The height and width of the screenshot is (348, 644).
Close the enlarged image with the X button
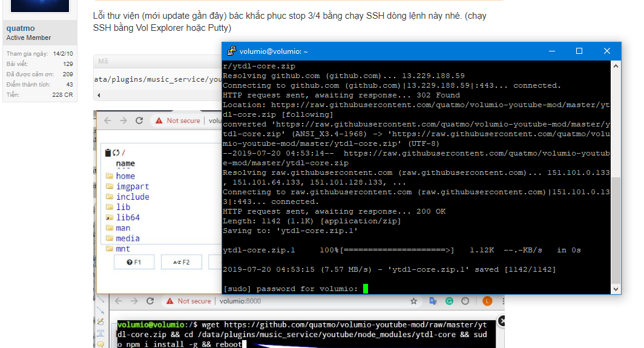pyautogui.click(x=501, y=321)
